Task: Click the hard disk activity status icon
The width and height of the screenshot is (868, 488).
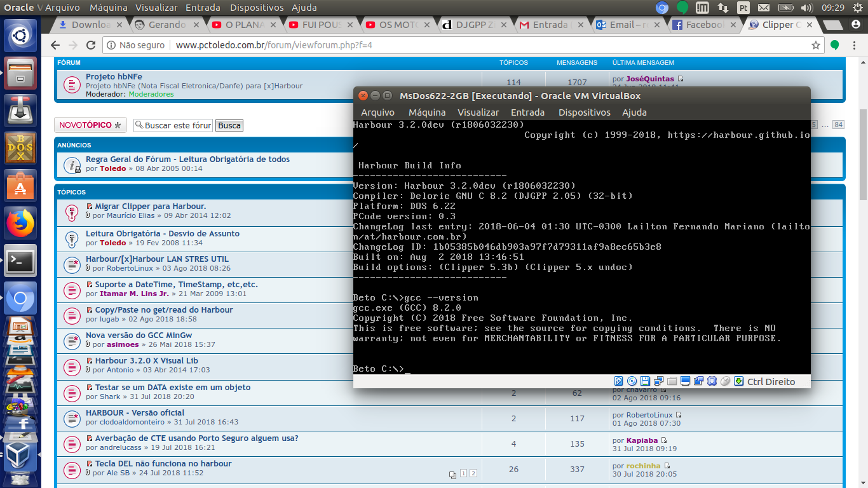Action: tap(618, 381)
